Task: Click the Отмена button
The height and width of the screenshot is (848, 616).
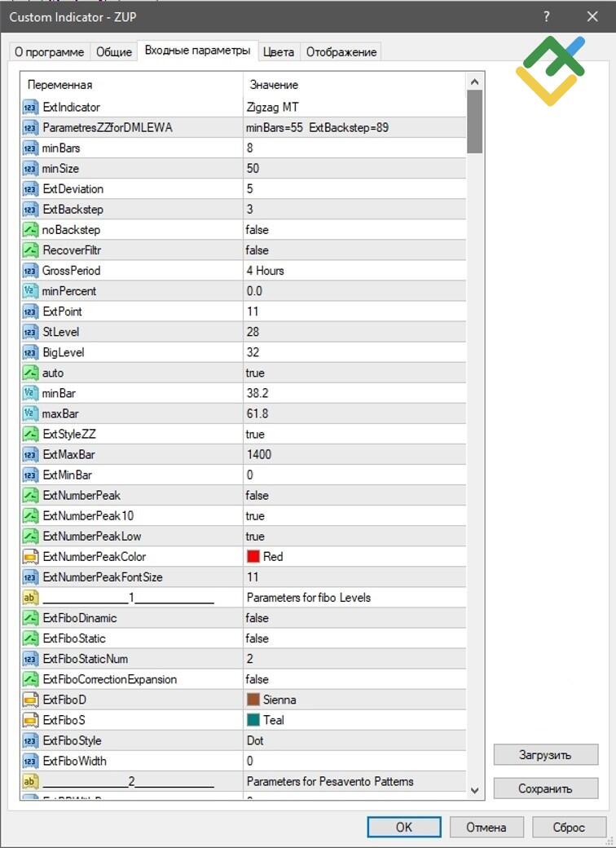Action: click(486, 827)
